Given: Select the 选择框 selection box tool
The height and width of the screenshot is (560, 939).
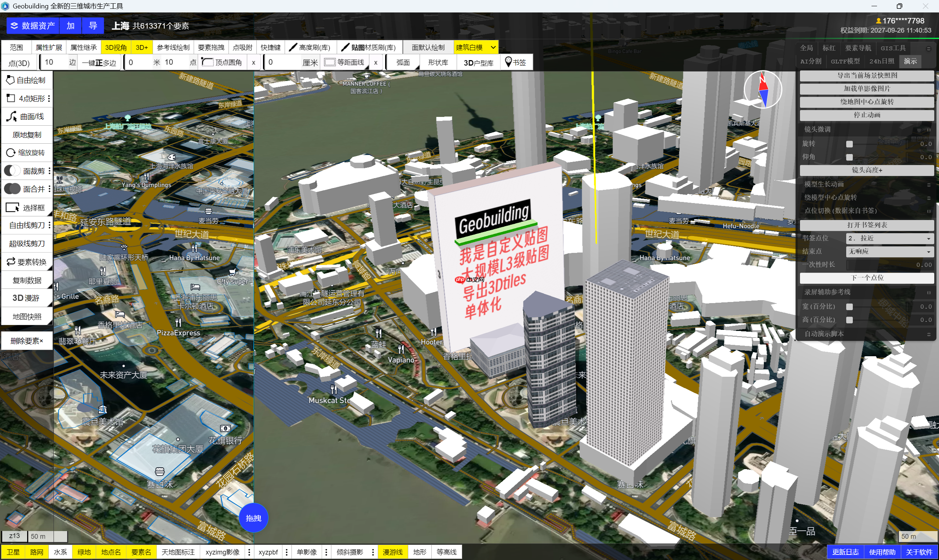Looking at the screenshot, I should coord(26,207).
